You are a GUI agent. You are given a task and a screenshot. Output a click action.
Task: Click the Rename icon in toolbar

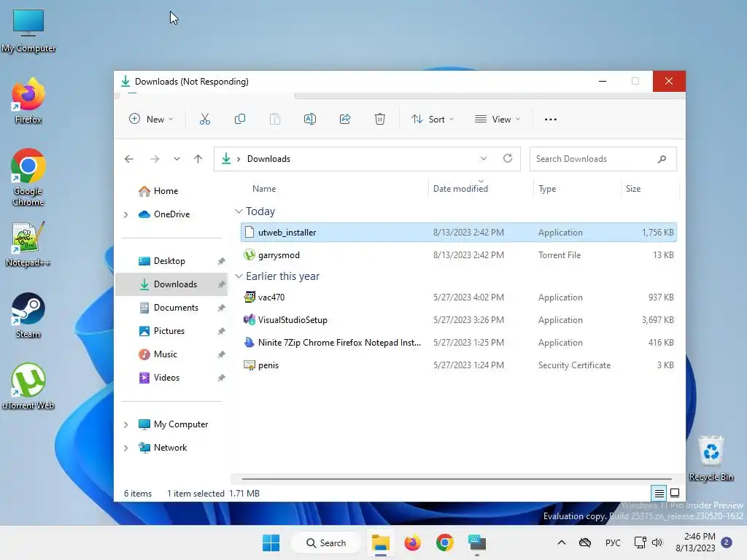pos(309,119)
